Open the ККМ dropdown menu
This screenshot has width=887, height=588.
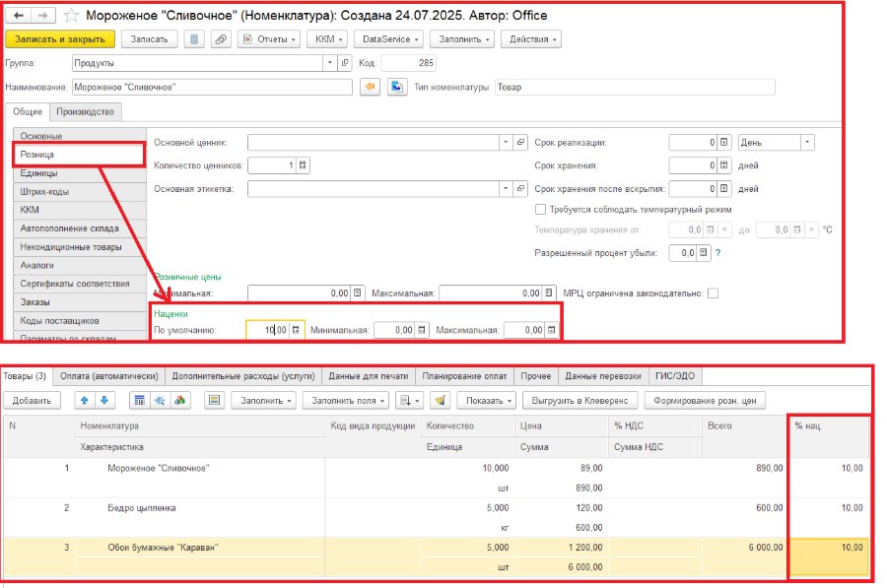327,39
